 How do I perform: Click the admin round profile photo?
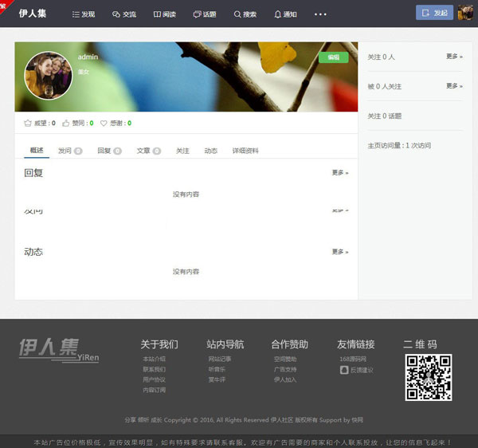[48, 76]
